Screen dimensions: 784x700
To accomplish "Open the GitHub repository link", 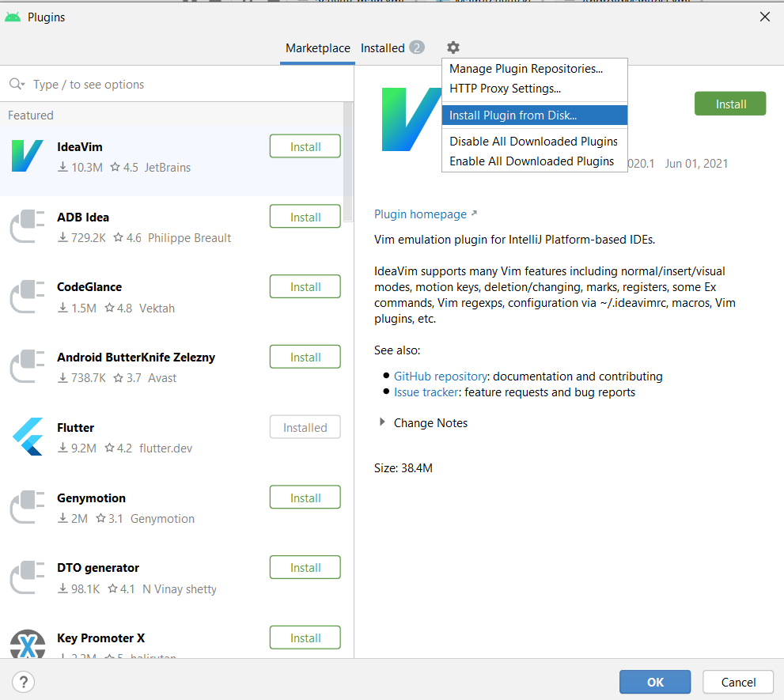I will (x=441, y=376).
